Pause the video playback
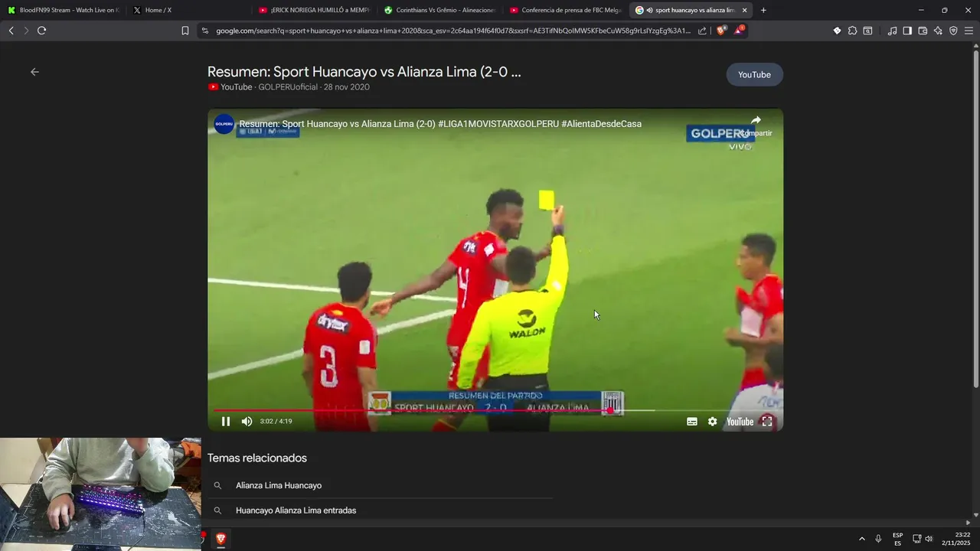The image size is (980, 551). pos(226,421)
